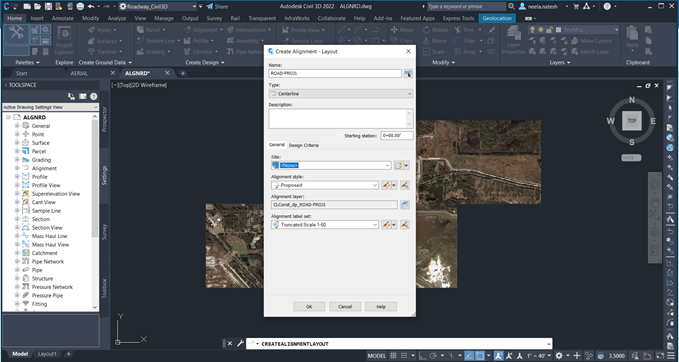Toggle ortho mode in status bar
This screenshot has width=679, height=362.
click(422, 356)
